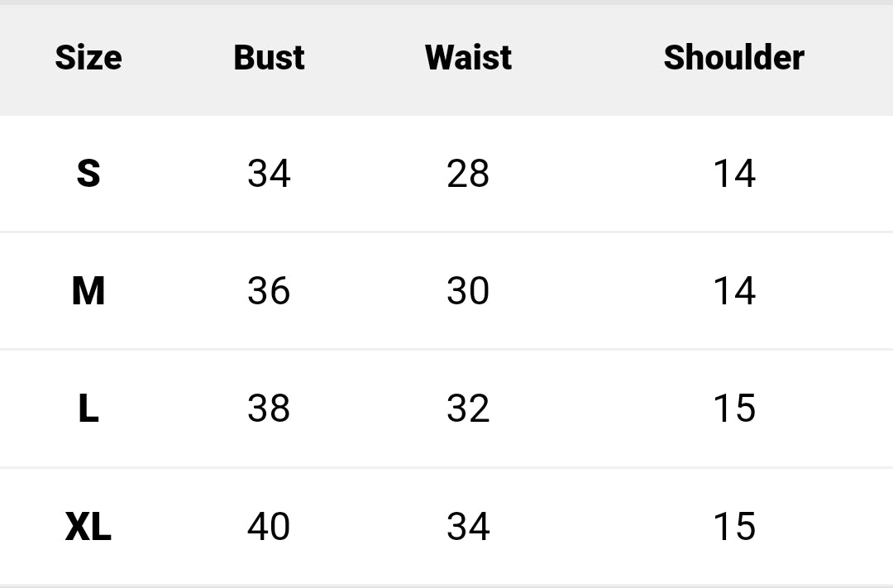
Task: Select the S size row label
Action: 88,174
